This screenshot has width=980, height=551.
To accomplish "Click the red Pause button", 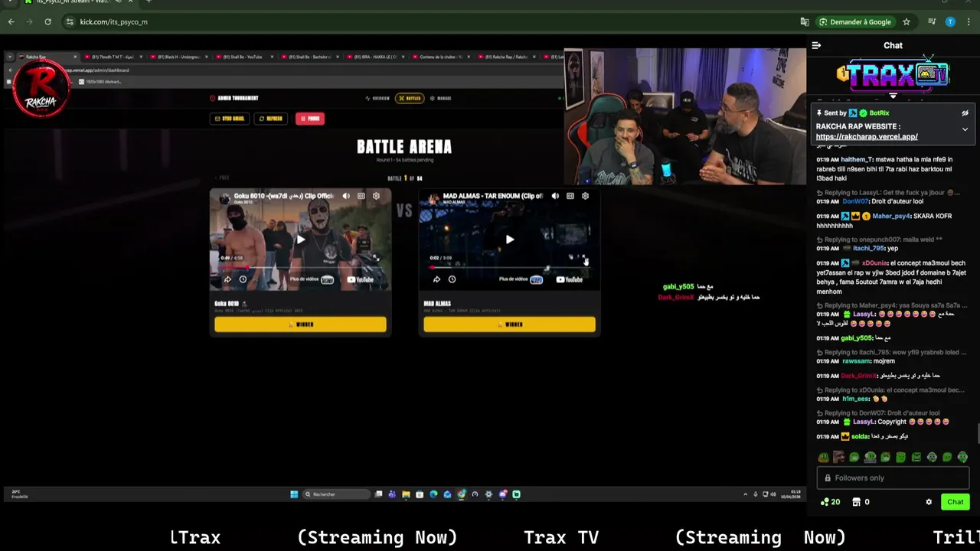I will point(310,119).
